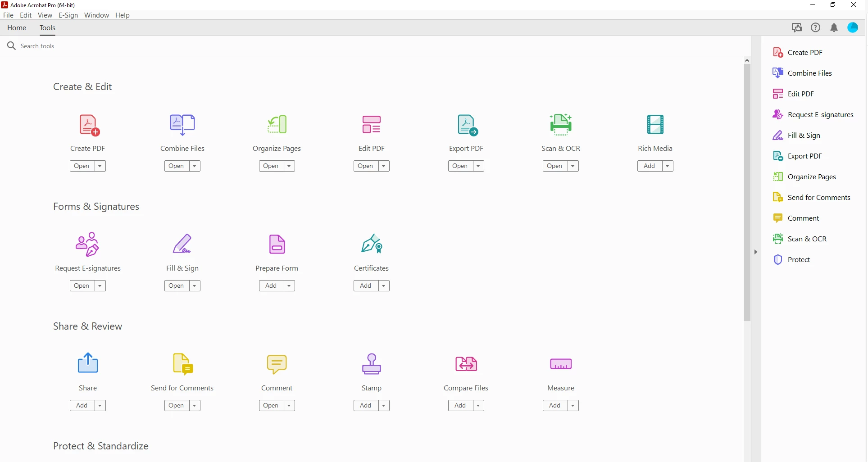The image size is (868, 462).
Task: Open the Edit menu
Action: click(26, 15)
